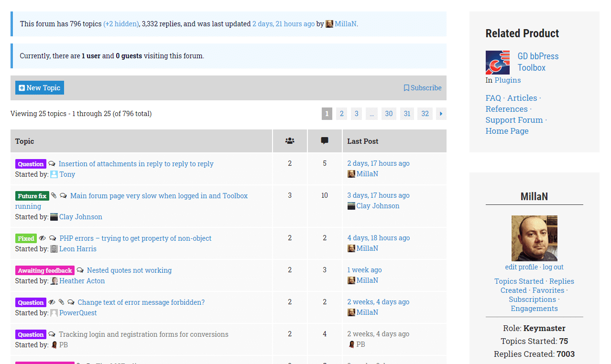Screen dimensions: 611x364
Task: Click Tony's avatar in first topic
Action: pos(54,174)
